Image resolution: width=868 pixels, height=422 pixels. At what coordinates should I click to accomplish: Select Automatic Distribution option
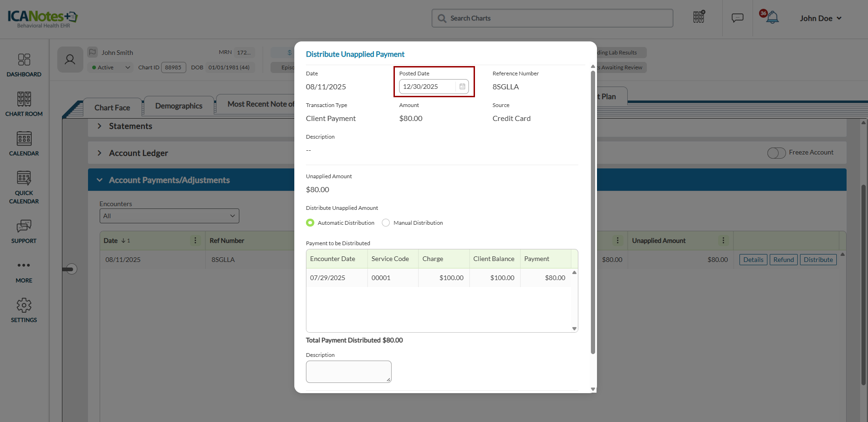click(310, 223)
